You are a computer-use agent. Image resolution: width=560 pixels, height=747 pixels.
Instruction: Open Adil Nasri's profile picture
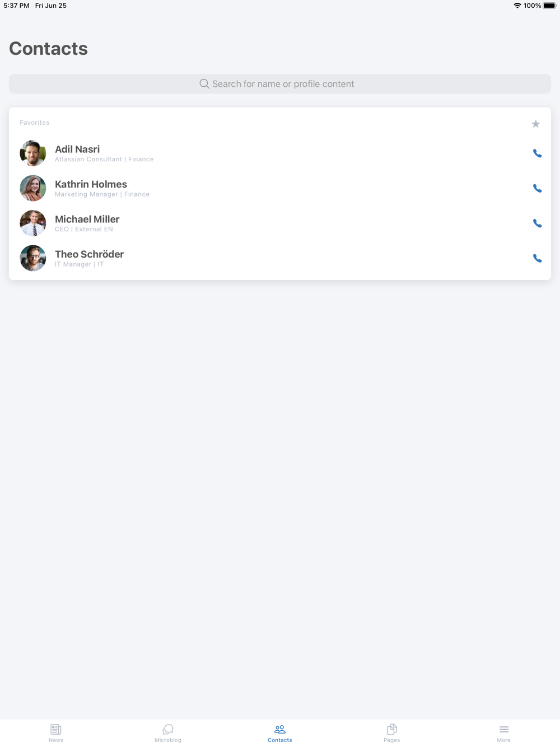coord(33,153)
